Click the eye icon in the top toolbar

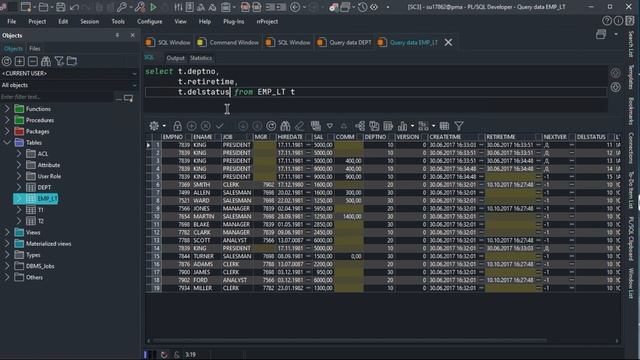[x=374, y=7]
